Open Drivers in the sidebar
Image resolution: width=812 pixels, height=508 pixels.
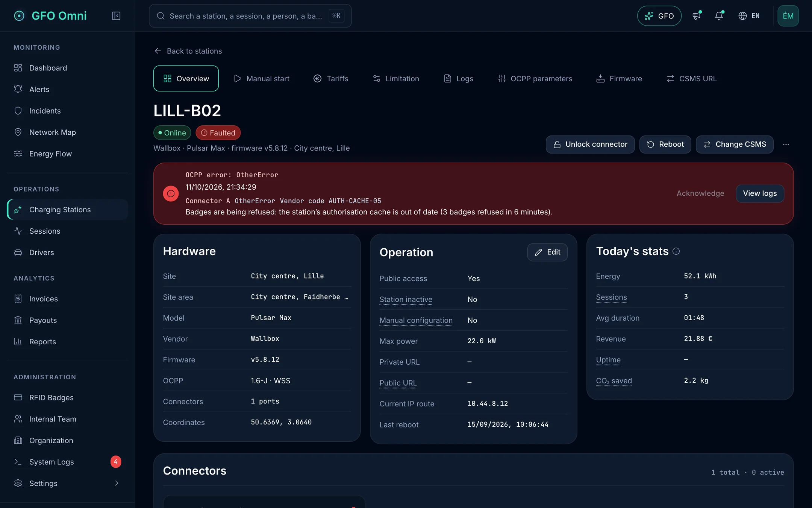coord(68,252)
